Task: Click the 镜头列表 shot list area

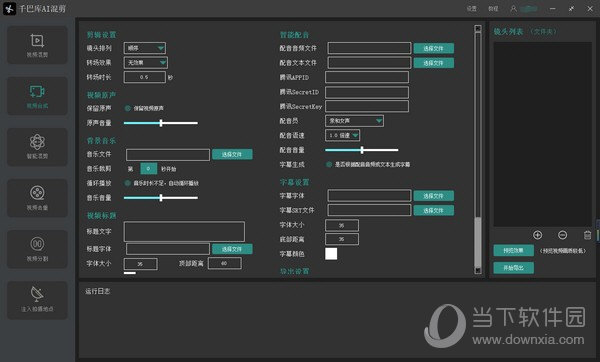Action: 543,134
